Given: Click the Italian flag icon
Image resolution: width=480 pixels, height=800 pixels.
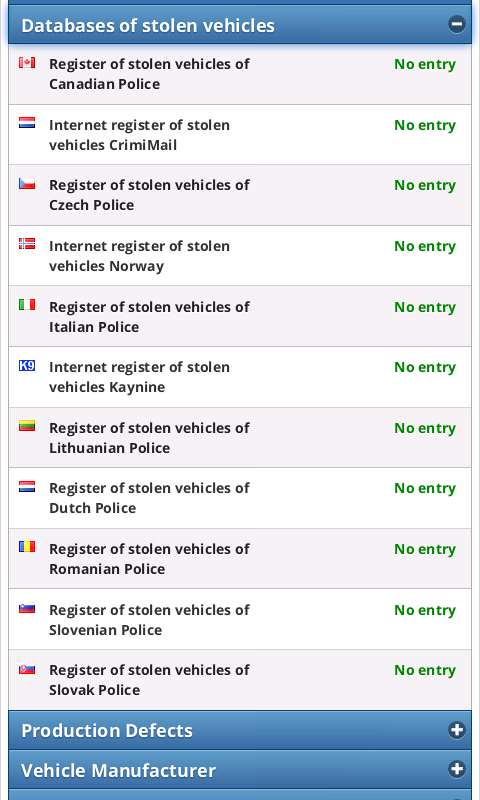Looking at the screenshot, I should [27, 305].
